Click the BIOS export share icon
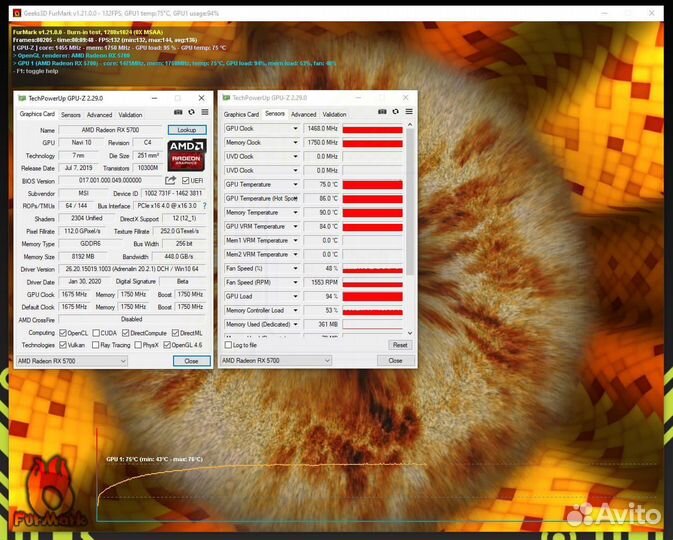 click(x=170, y=180)
